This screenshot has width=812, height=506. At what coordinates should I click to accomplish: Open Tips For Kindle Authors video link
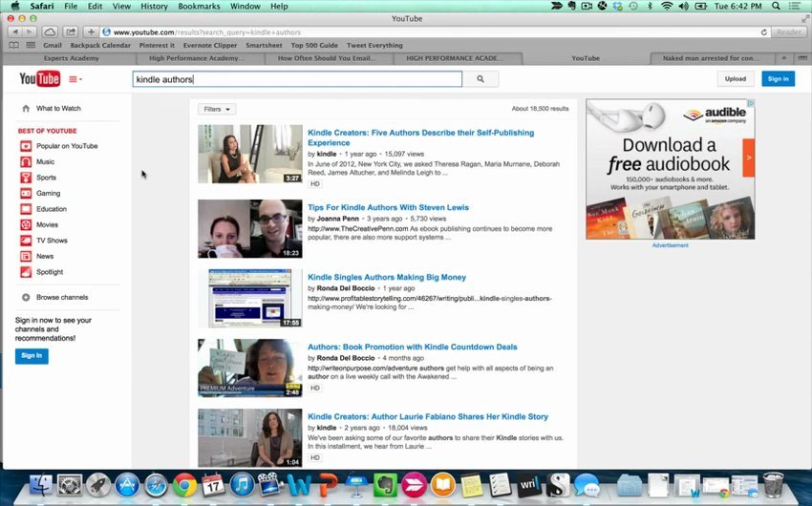pyautogui.click(x=388, y=207)
